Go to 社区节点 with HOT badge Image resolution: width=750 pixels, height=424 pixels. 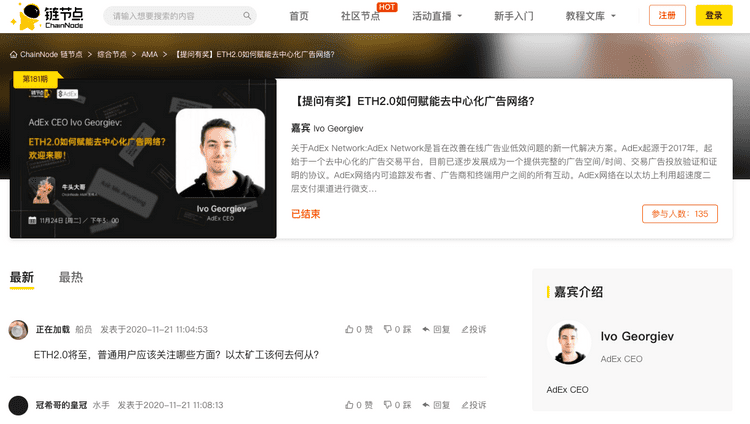click(360, 17)
